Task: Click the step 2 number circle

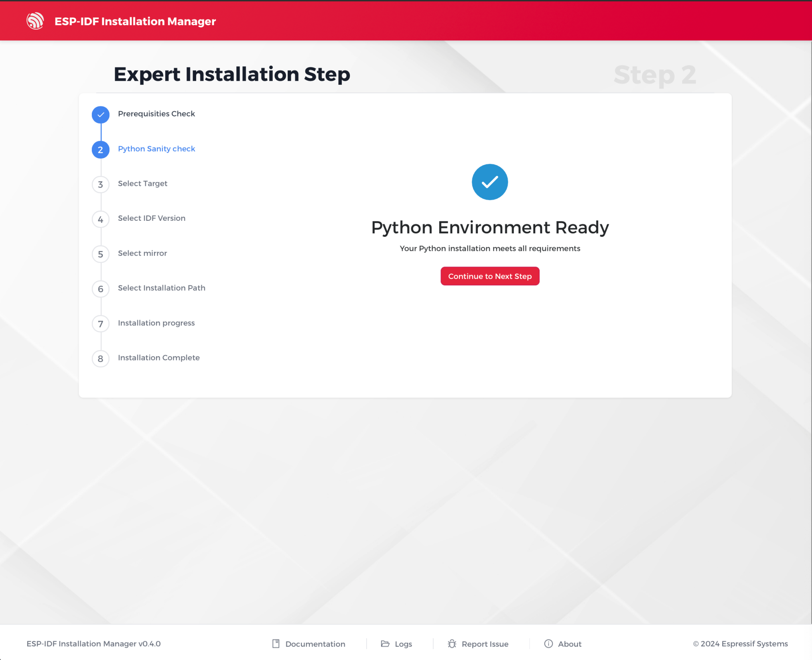Action: [x=100, y=149]
